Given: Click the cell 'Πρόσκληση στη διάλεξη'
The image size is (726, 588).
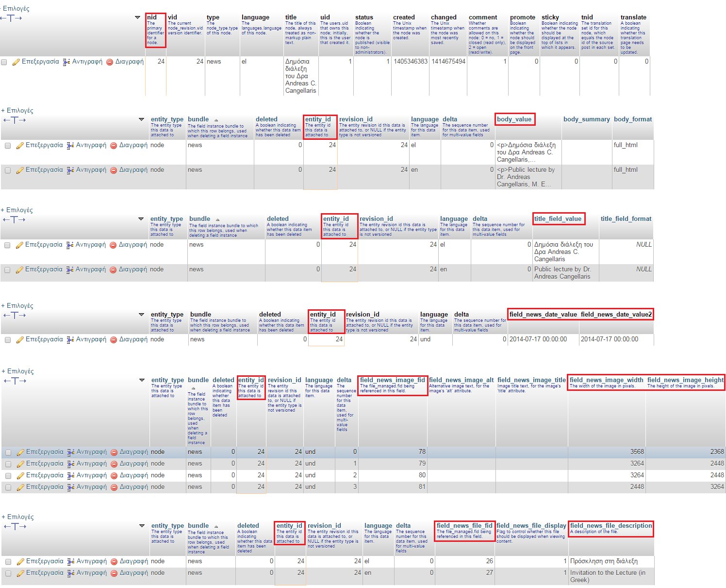Looking at the screenshot, I should coord(604,561).
